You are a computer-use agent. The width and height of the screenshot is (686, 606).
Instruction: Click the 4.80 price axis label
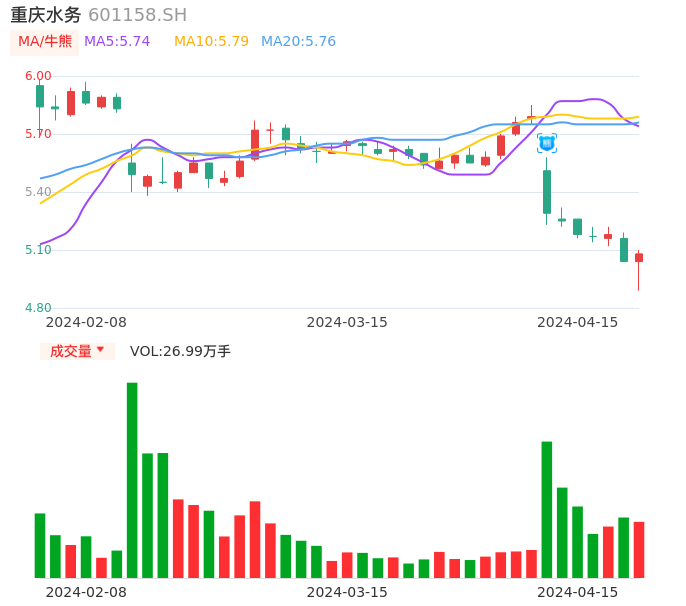(x=38, y=308)
